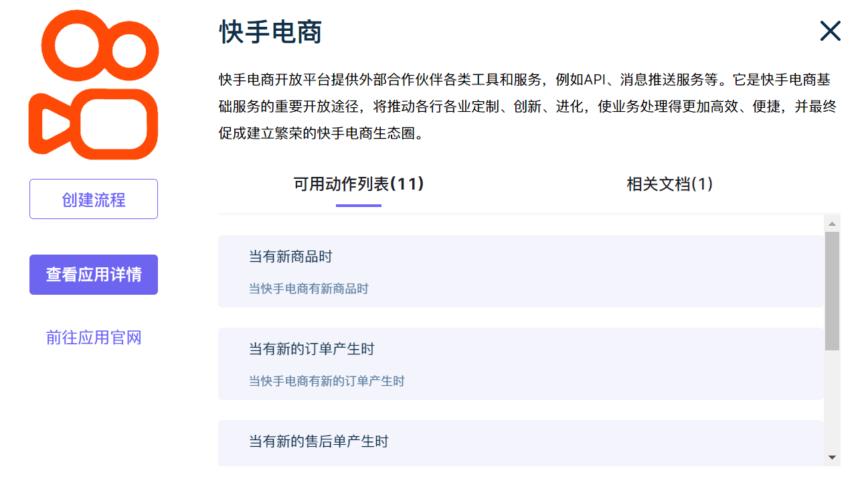Click the 创建流程 button

click(94, 199)
